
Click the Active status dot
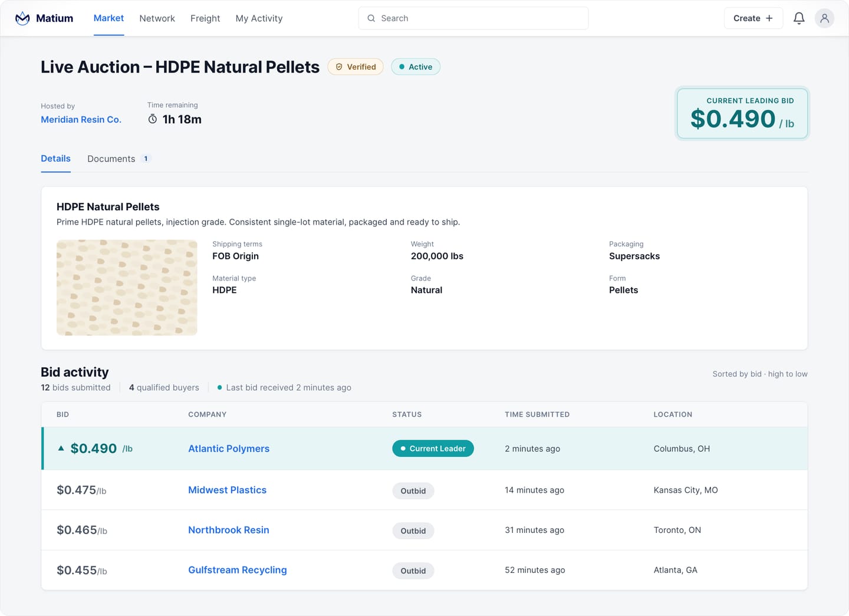click(x=402, y=67)
